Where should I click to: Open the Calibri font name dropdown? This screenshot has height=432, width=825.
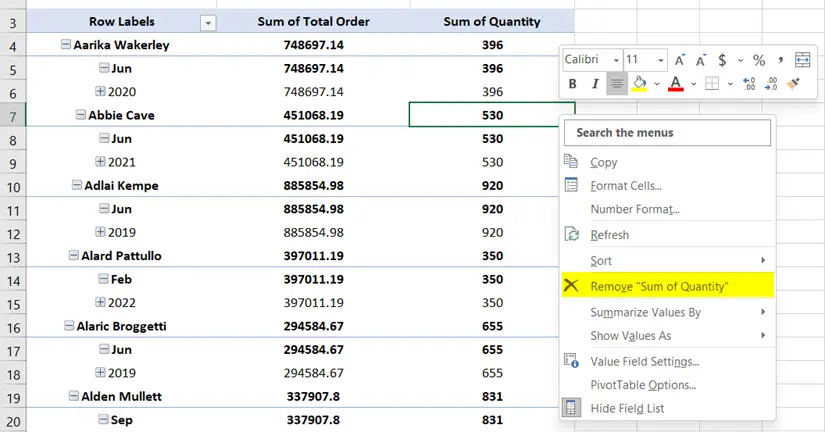coord(616,60)
